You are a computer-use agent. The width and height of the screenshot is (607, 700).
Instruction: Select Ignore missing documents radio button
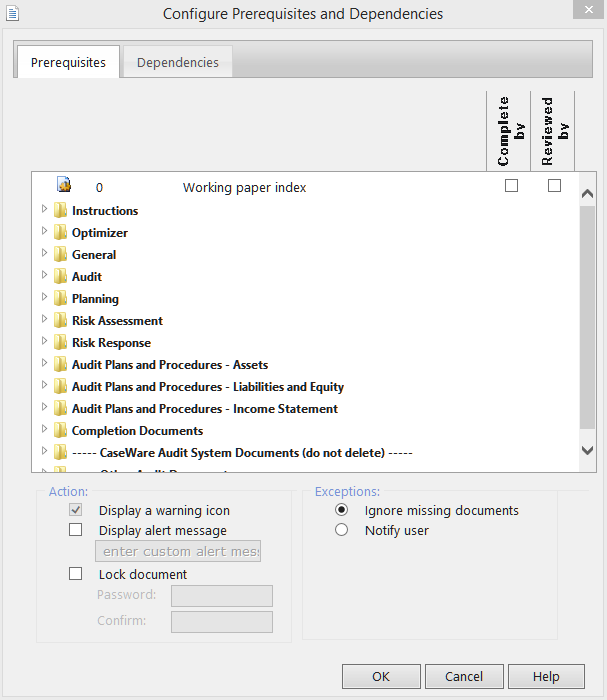(x=341, y=509)
